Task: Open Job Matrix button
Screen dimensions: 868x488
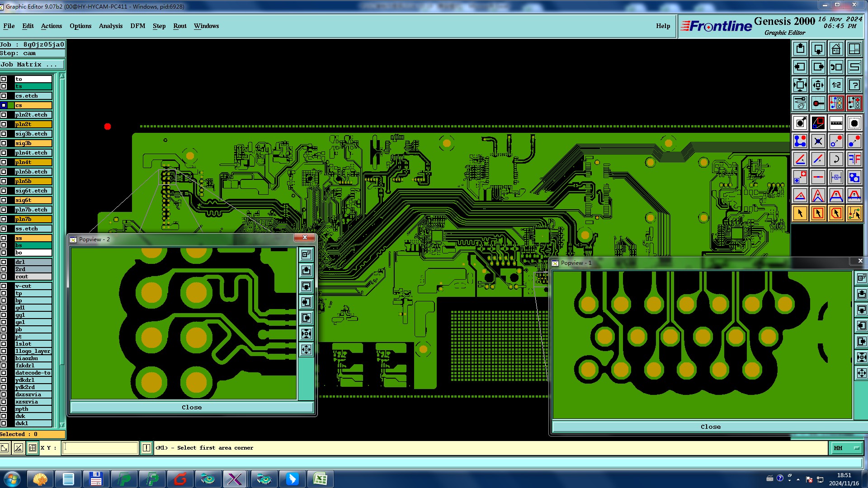Action: (x=32, y=65)
